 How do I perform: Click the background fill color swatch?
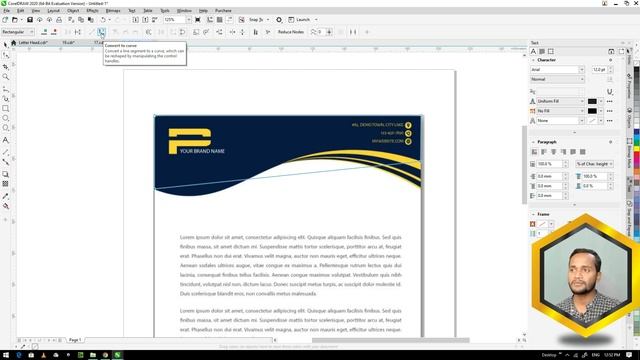pyautogui.click(x=592, y=111)
